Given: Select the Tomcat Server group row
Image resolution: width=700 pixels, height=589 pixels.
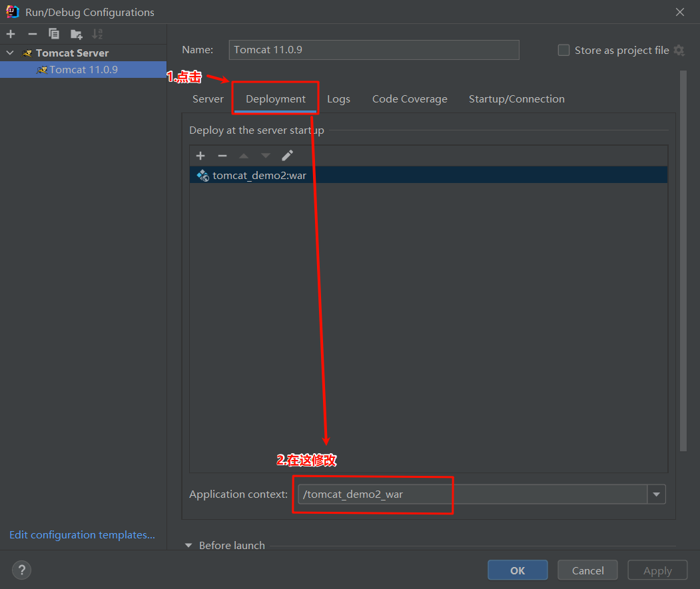Looking at the screenshot, I should click(x=83, y=53).
